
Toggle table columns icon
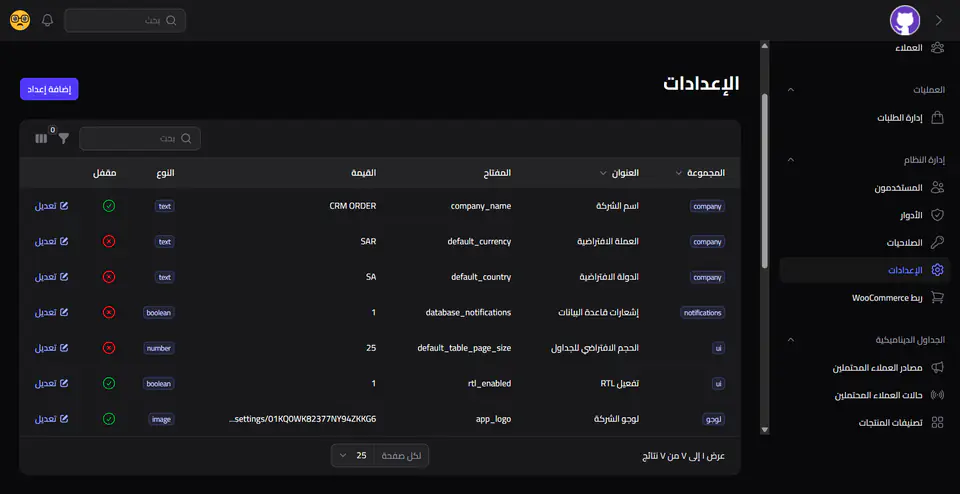pyautogui.click(x=41, y=138)
